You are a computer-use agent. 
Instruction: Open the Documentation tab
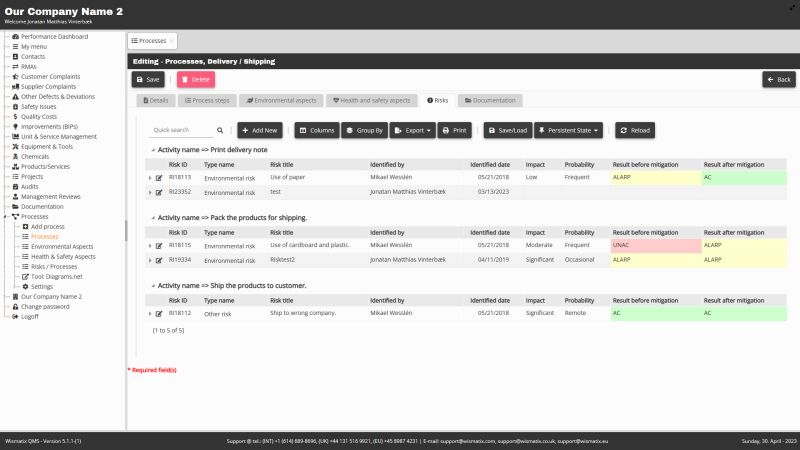490,101
